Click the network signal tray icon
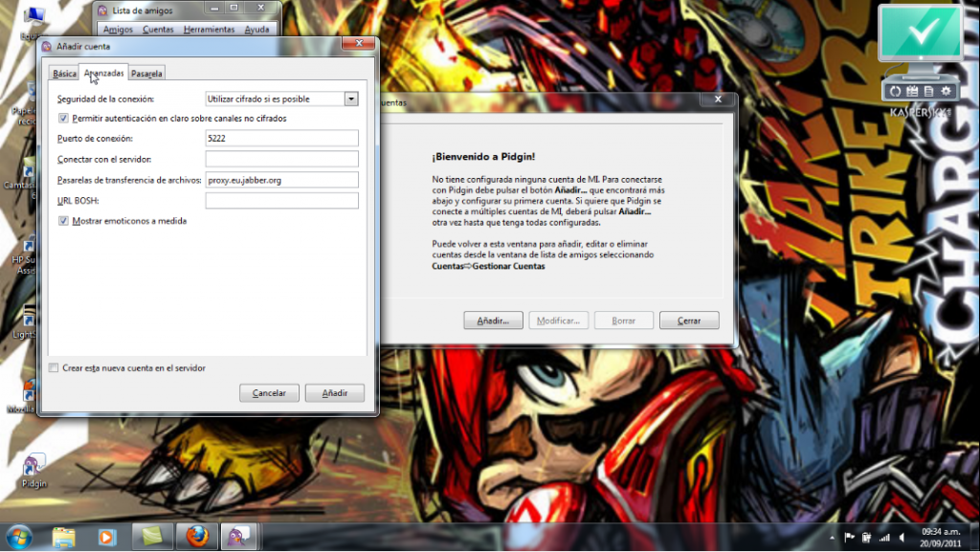 click(x=884, y=538)
